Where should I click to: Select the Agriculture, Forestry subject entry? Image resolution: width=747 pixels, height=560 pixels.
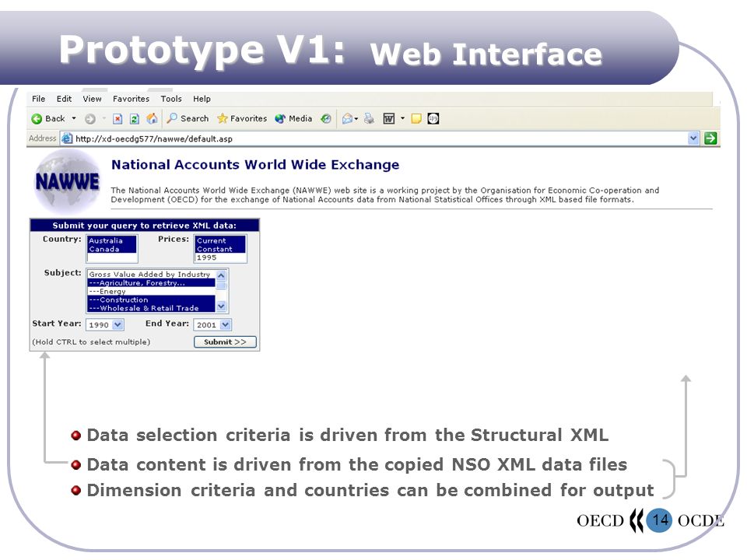(151, 283)
